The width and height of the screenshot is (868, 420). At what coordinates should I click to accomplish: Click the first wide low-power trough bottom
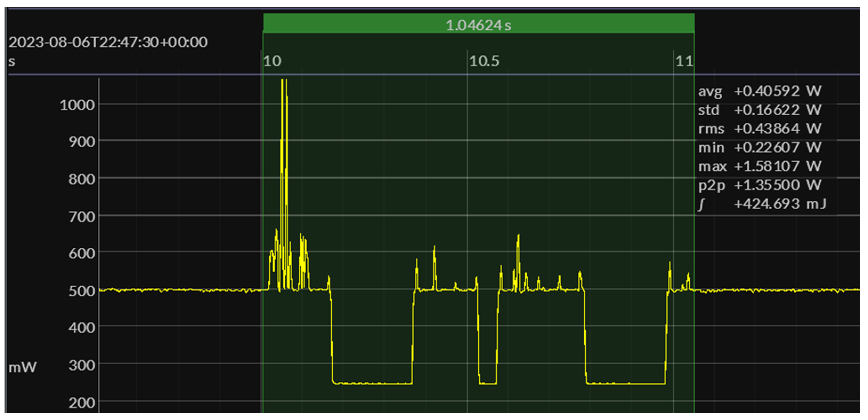[x=372, y=383]
